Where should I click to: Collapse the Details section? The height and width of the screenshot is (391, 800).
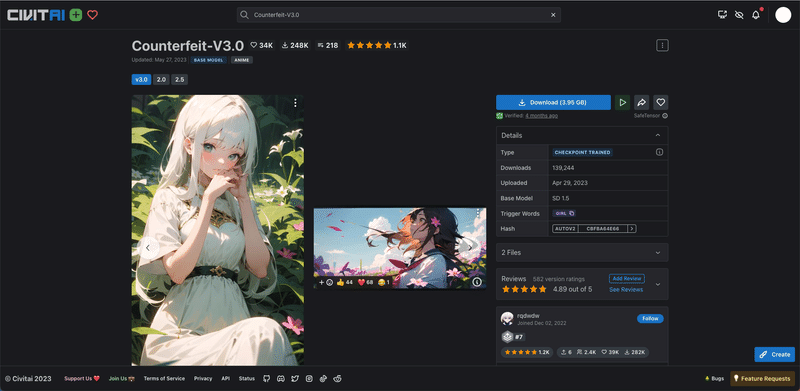658,135
